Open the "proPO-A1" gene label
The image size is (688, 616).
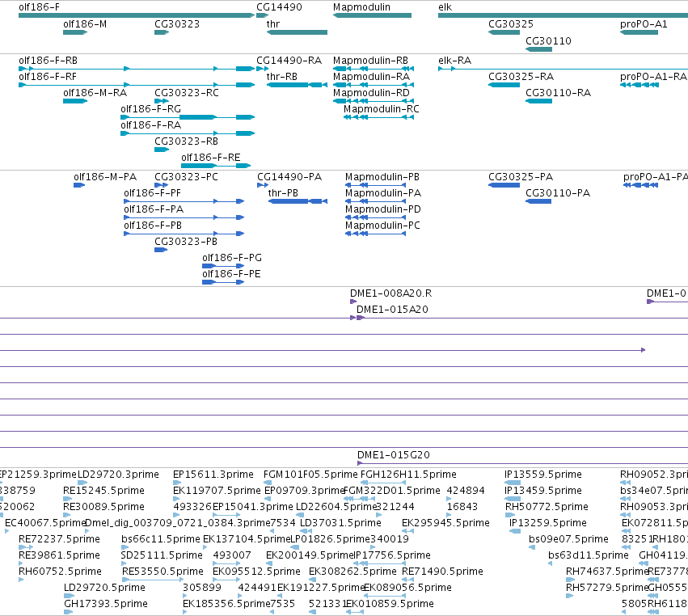[x=644, y=24]
